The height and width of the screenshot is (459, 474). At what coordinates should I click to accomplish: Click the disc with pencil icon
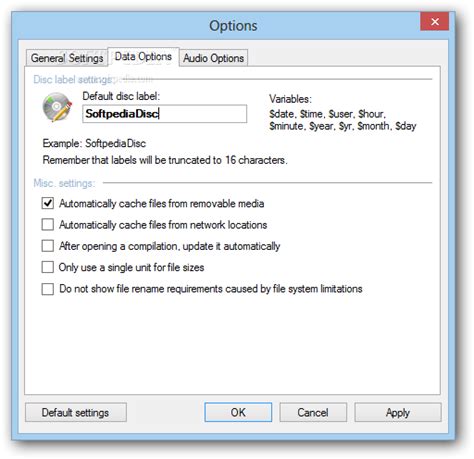point(57,107)
